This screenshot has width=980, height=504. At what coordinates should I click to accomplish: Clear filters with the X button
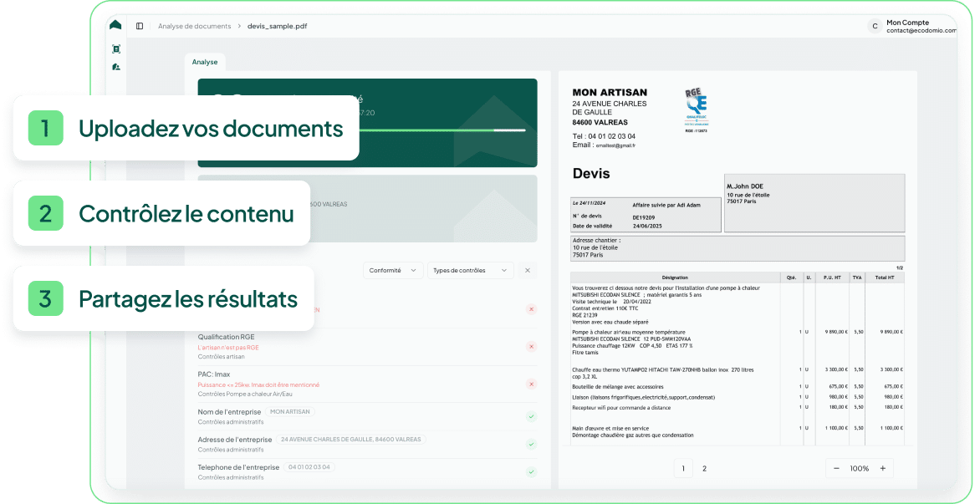pos(527,270)
